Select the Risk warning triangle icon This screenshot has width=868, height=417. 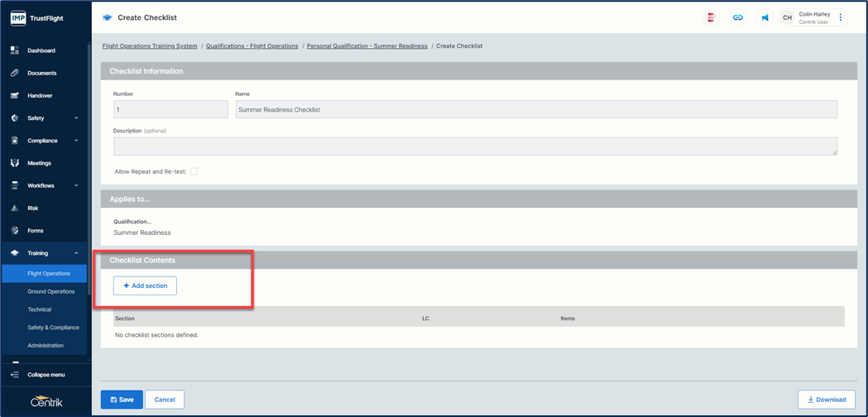click(x=15, y=208)
